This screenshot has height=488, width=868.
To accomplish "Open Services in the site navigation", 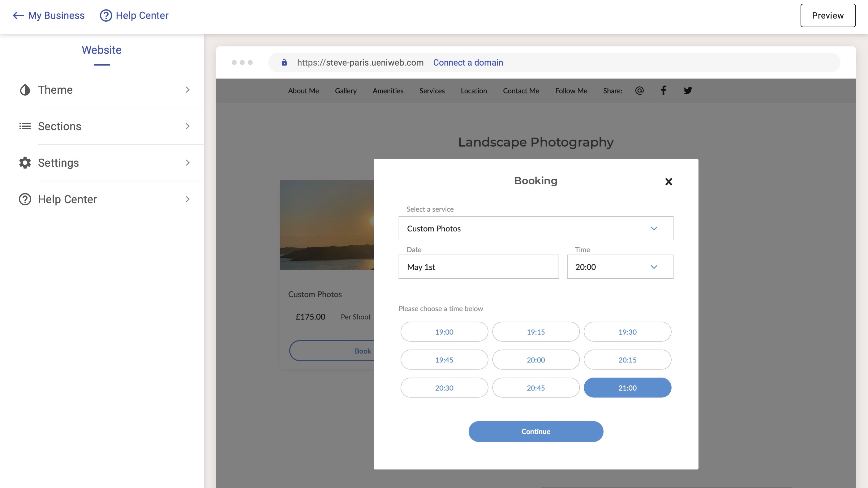I will tap(432, 91).
